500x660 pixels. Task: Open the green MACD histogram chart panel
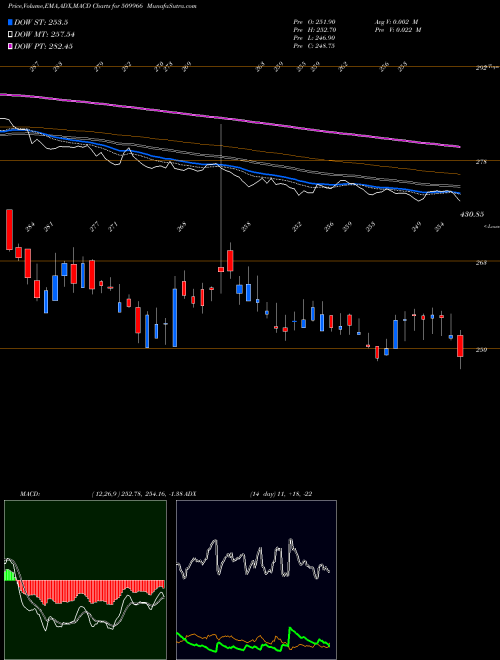tap(85, 580)
